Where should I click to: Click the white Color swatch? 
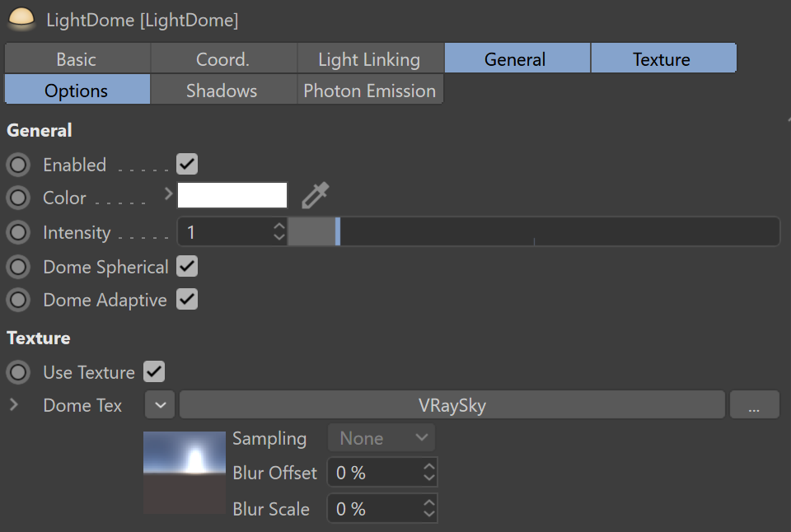232,196
